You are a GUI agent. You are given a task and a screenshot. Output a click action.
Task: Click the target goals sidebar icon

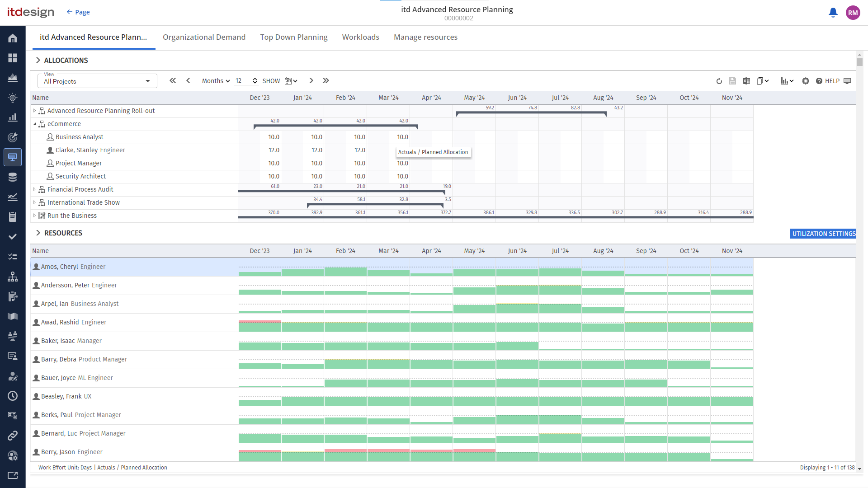click(13, 137)
